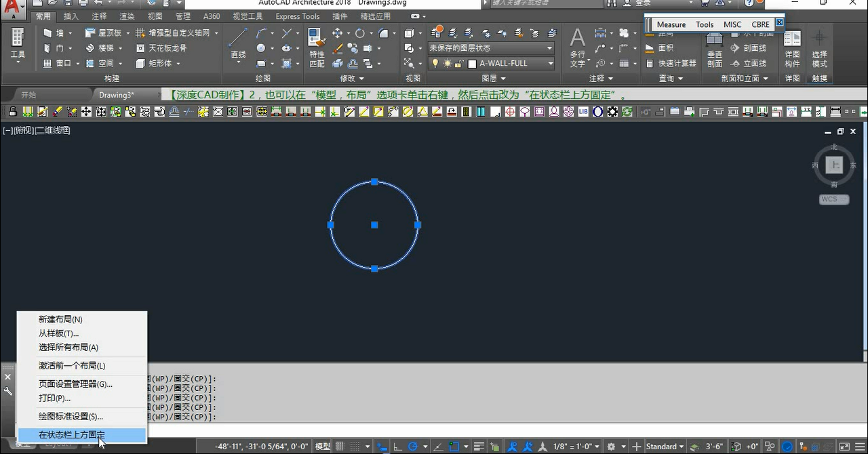Toggle ortho mode in status bar
Screen dimensions: 868x454
point(397,447)
